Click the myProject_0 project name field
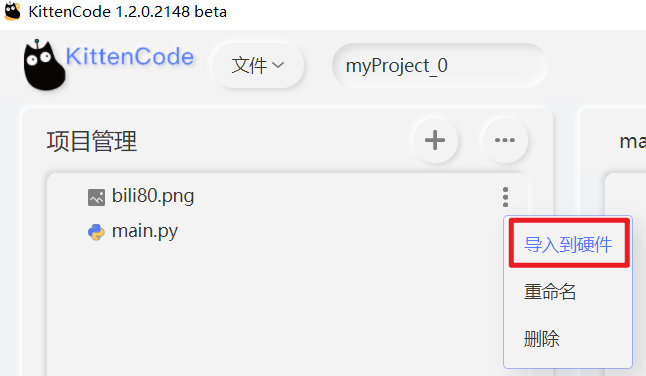 (x=439, y=65)
